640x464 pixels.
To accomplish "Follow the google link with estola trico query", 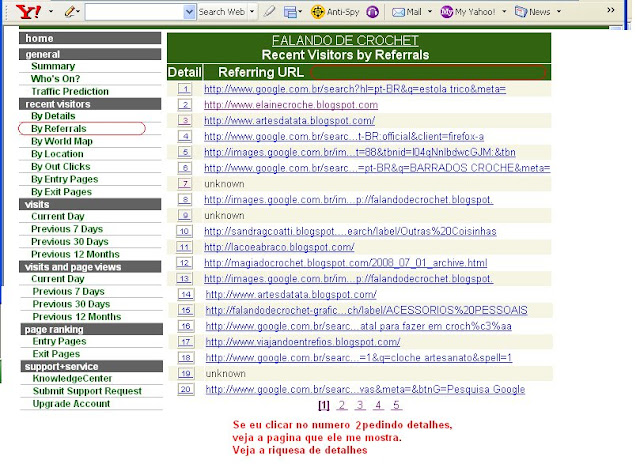I will click(x=355, y=89).
